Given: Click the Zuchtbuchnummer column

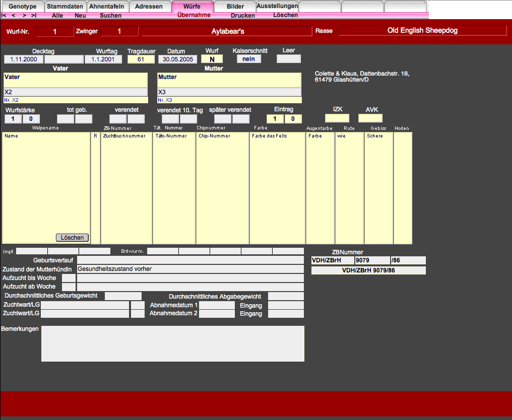Looking at the screenshot, I should pyautogui.click(x=126, y=188).
